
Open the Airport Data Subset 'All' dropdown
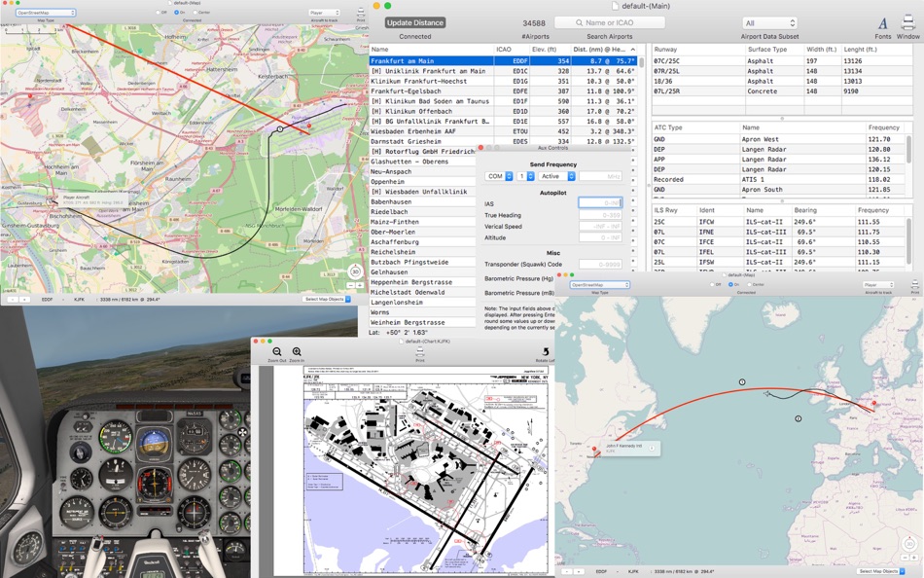point(769,23)
